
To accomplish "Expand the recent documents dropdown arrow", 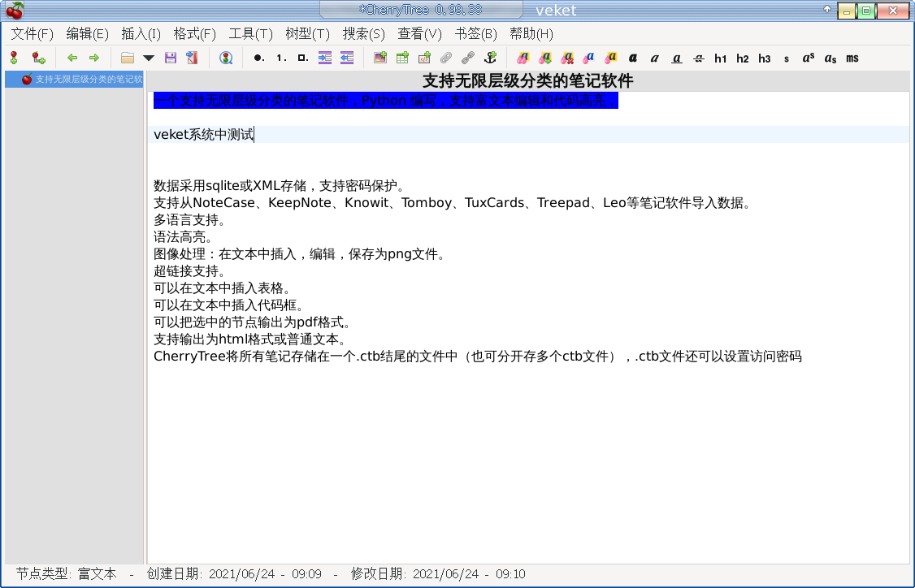I will 149,58.
